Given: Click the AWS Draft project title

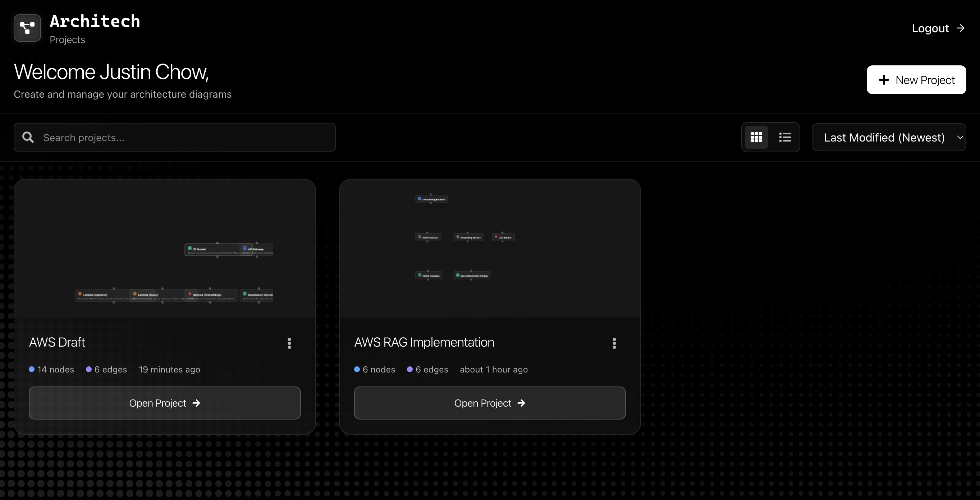Looking at the screenshot, I should [x=57, y=342].
